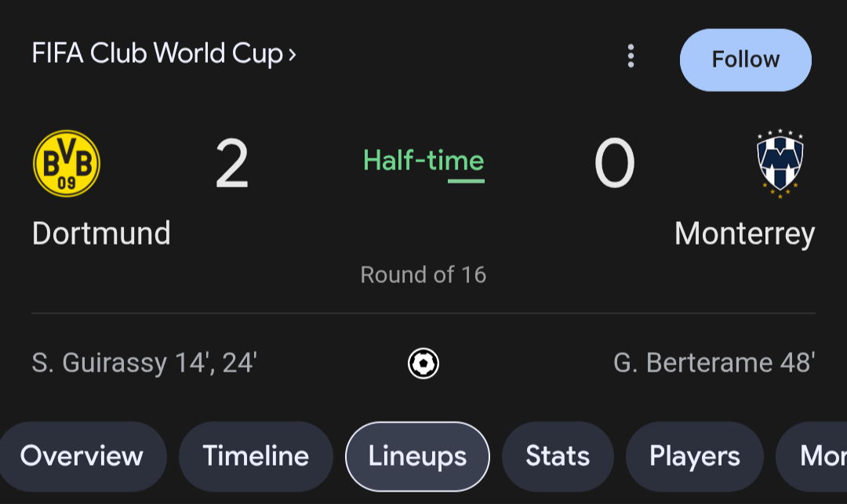Tap the Monterrey club crest

[780, 164]
